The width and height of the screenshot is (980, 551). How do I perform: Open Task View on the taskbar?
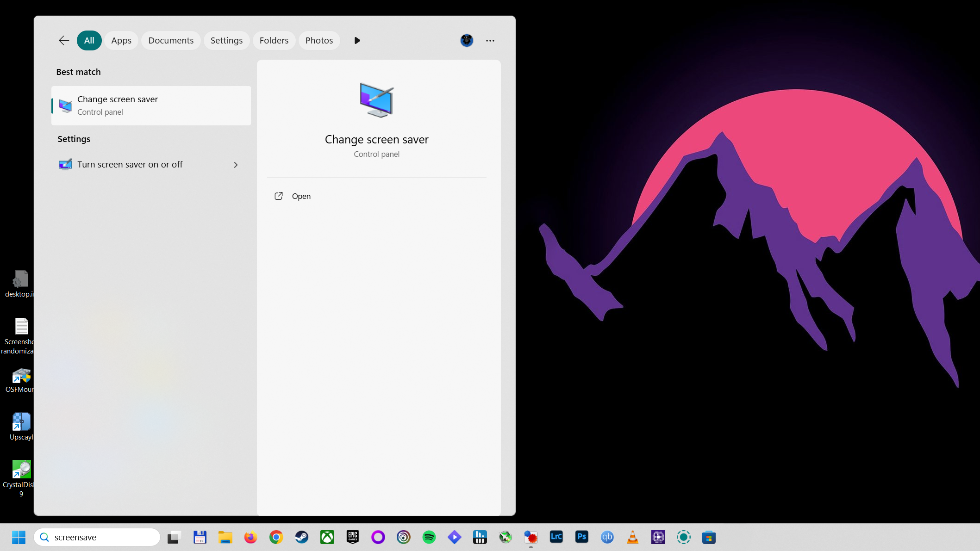173,537
